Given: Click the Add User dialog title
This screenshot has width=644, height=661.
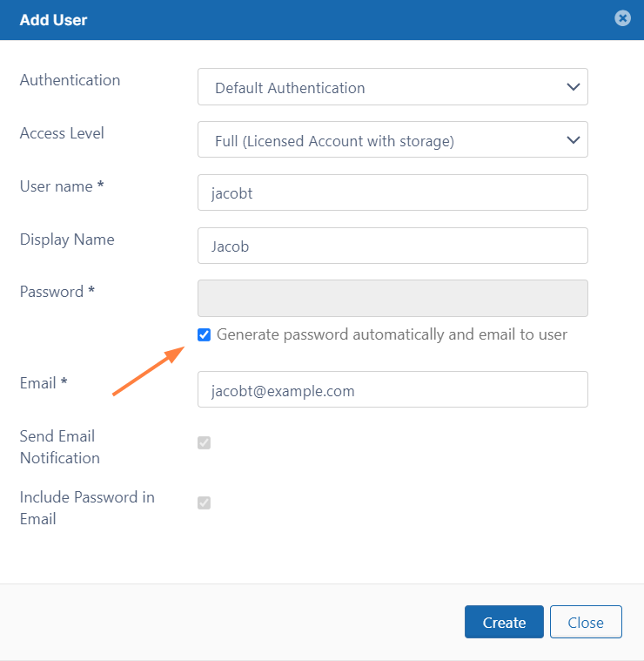Looking at the screenshot, I should click(53, 19).
